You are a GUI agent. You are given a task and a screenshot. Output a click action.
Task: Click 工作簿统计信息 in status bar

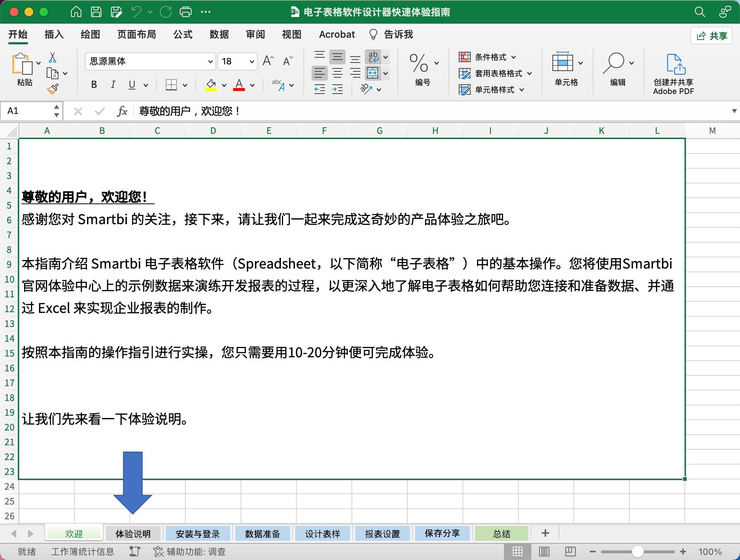click(x=83, y=551)
